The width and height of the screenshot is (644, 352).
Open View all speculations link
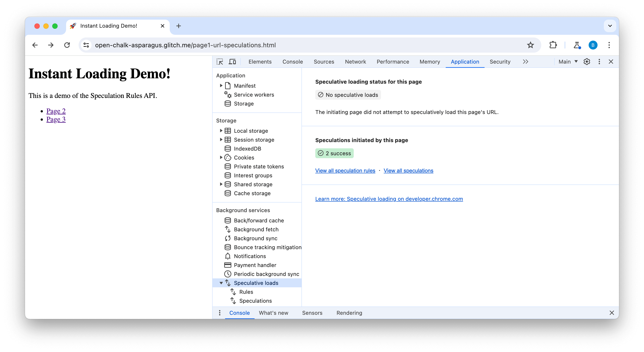click(x=408, y=170)
